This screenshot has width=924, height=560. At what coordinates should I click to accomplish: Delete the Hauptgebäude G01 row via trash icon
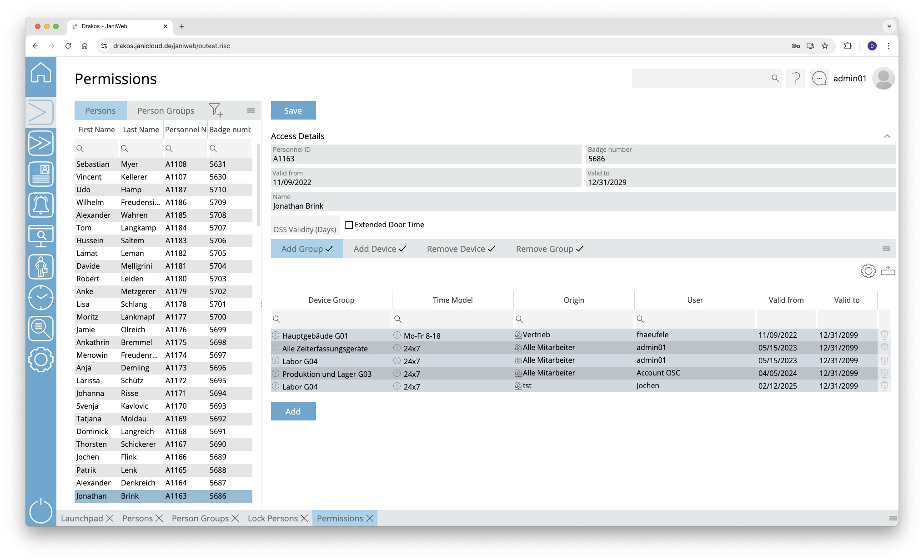(x=884, y=335)
